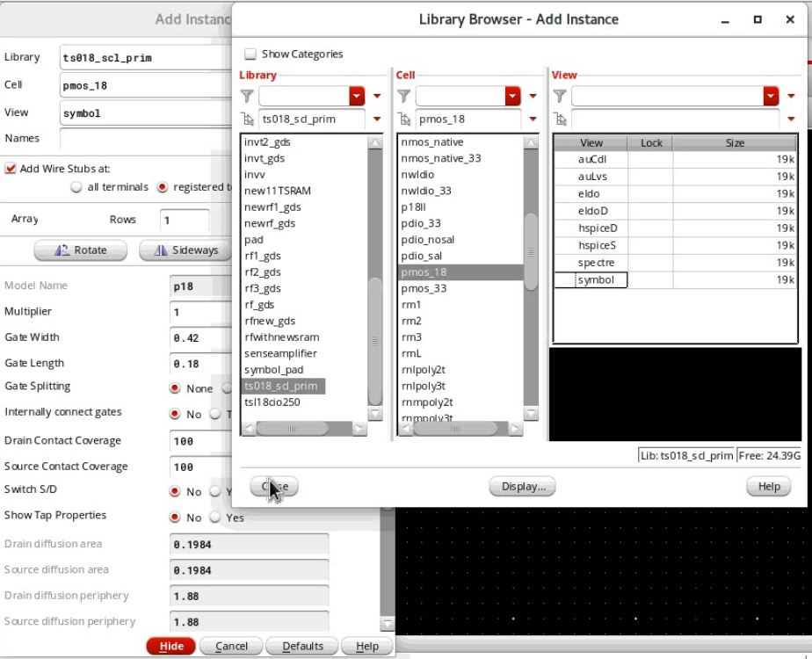Viewport: 812px width, 659px height.
Task: Click the hierarchy icon in the View panel
Action: pos(562,119)
